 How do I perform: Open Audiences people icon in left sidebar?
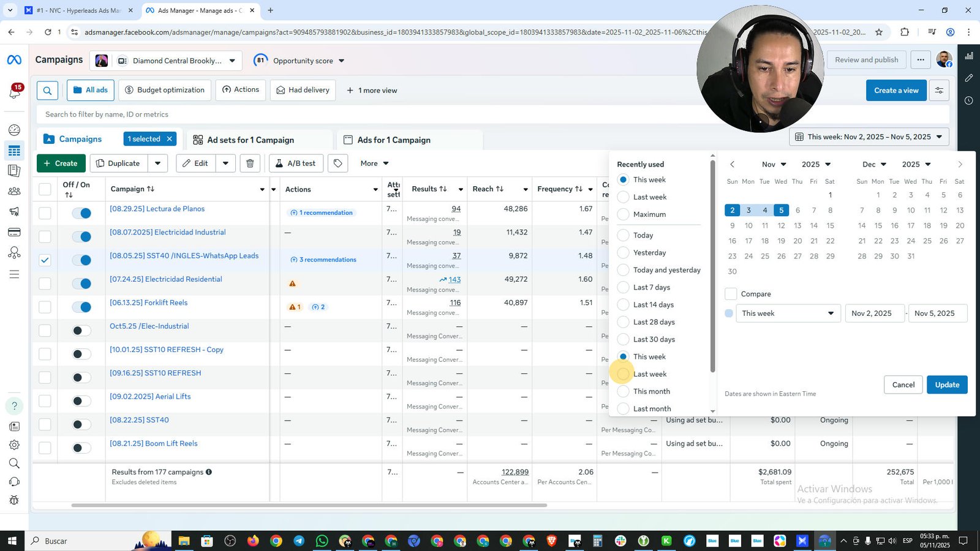[14, 191]
